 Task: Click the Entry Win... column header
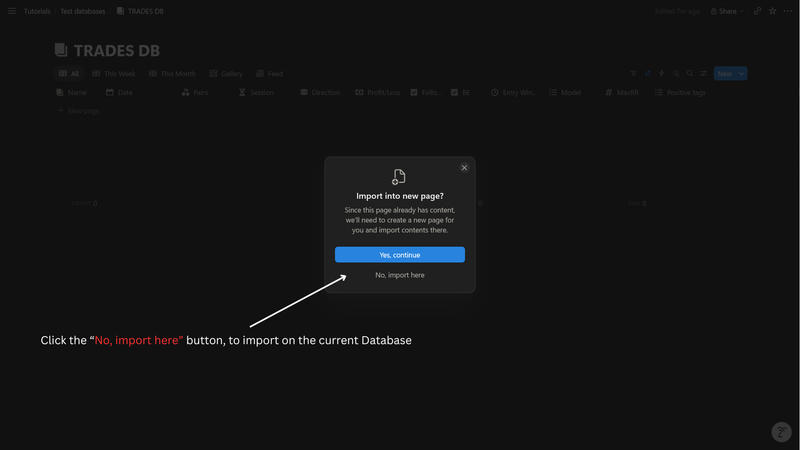[x=513, y=92]
